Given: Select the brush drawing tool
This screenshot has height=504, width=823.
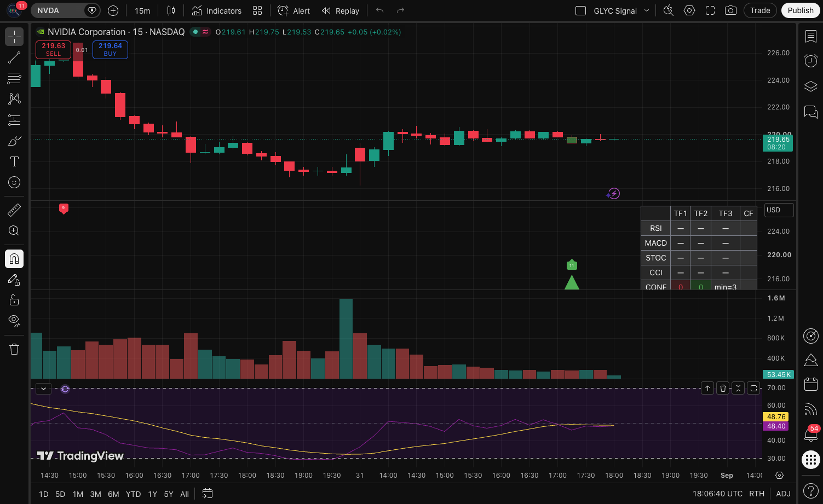Looking at the screenshot, I should 14,141.
